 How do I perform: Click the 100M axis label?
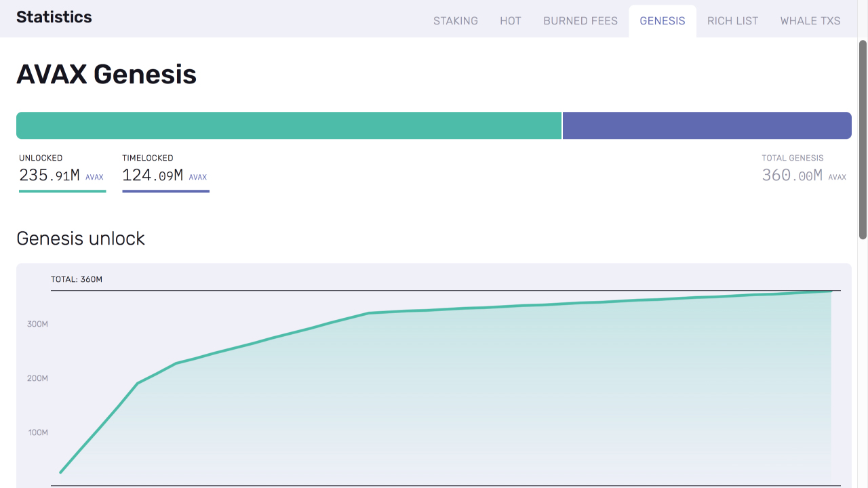click(38, 432)
